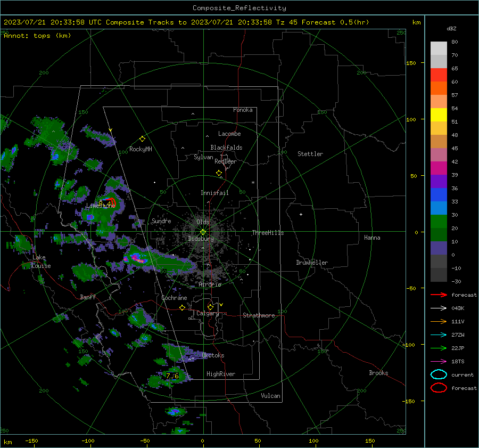Image resolution: width=479 pixels, height=448 pixels.
Task: Select the red 65–60 dBZ color swatch
Action: pos(439,75)
